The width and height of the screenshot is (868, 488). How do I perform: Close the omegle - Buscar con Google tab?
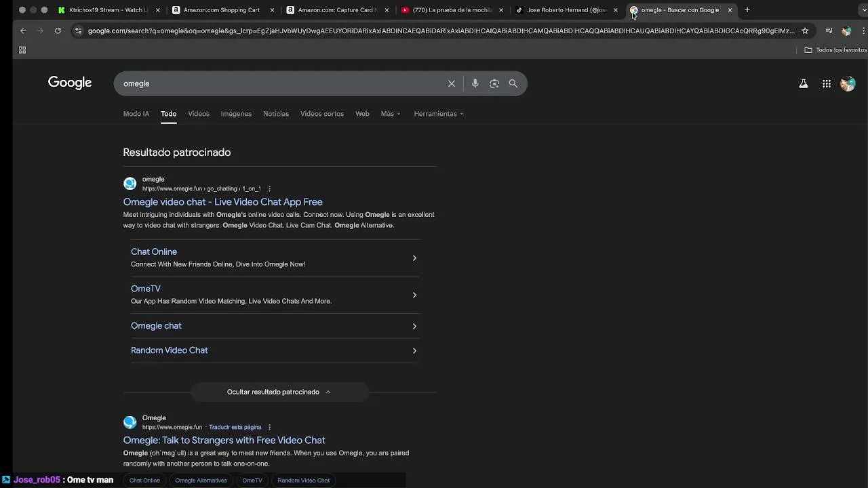tap(730, 10)
